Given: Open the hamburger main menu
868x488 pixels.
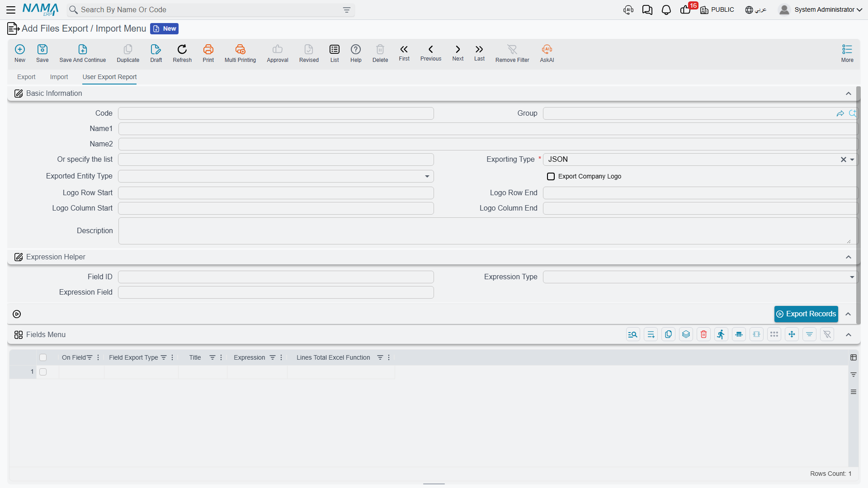Looking at the screenshot, I should coord(11,9).
